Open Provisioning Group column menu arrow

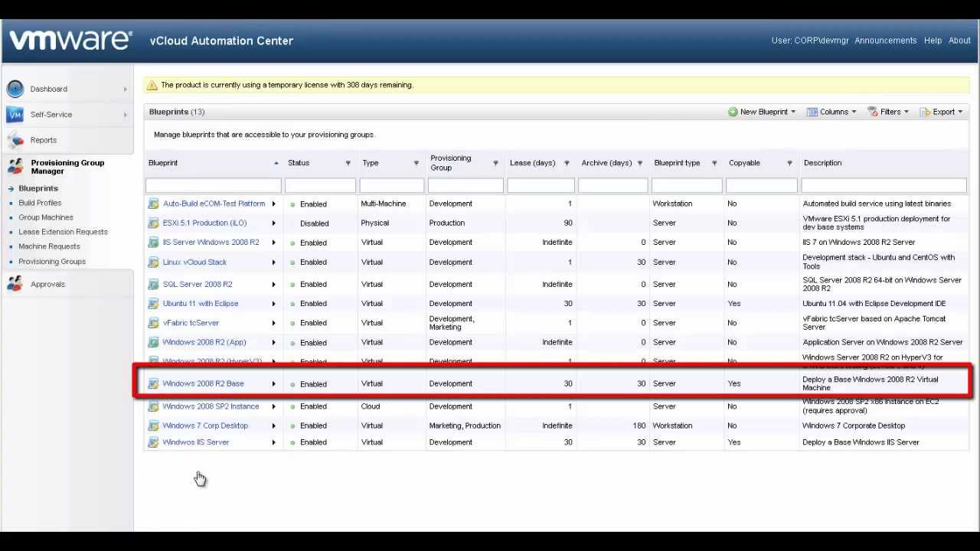click(x=495, y=163)
